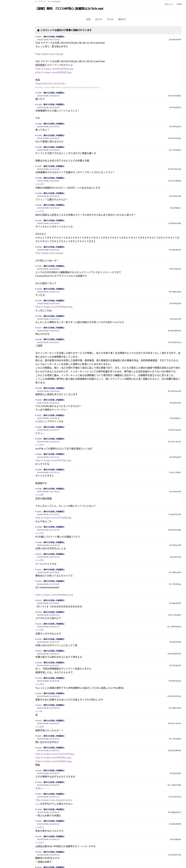Select poster ID:Y0nimG3p0

pyautogui.click(x=175, y=138)
